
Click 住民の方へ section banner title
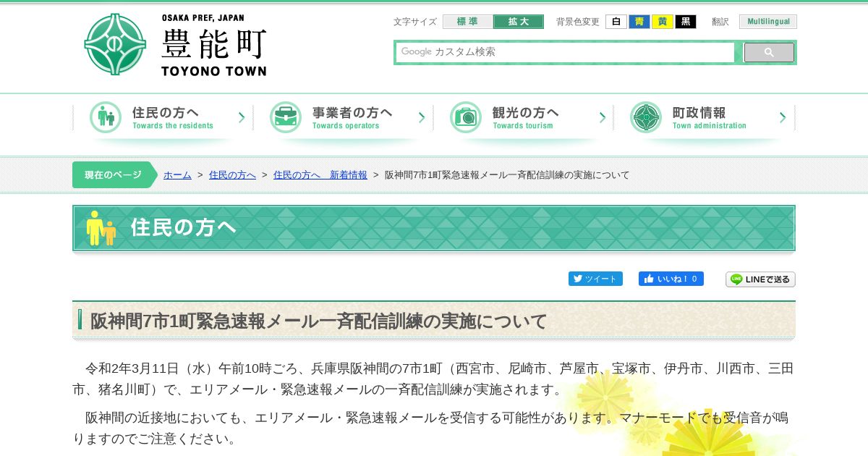[x=183, y=227]
